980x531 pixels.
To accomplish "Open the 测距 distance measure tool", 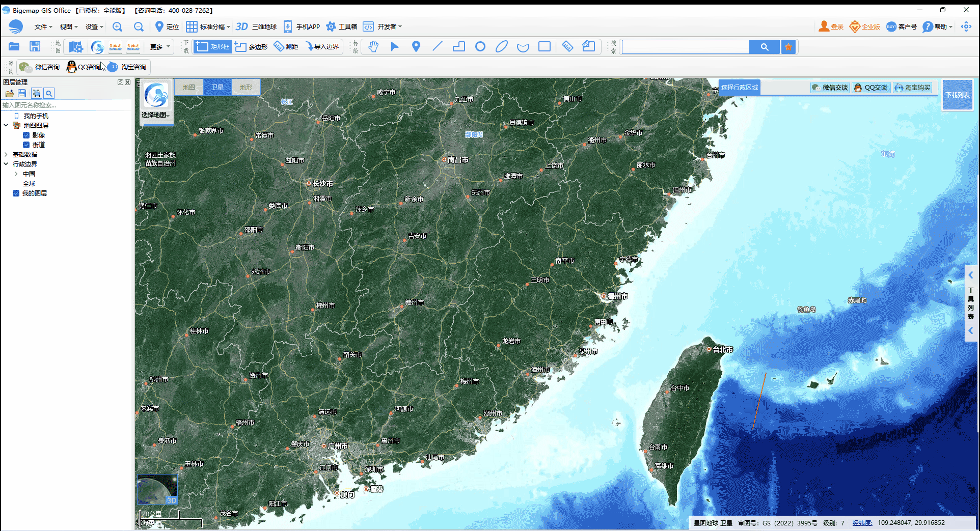I will tap(286, 47).
